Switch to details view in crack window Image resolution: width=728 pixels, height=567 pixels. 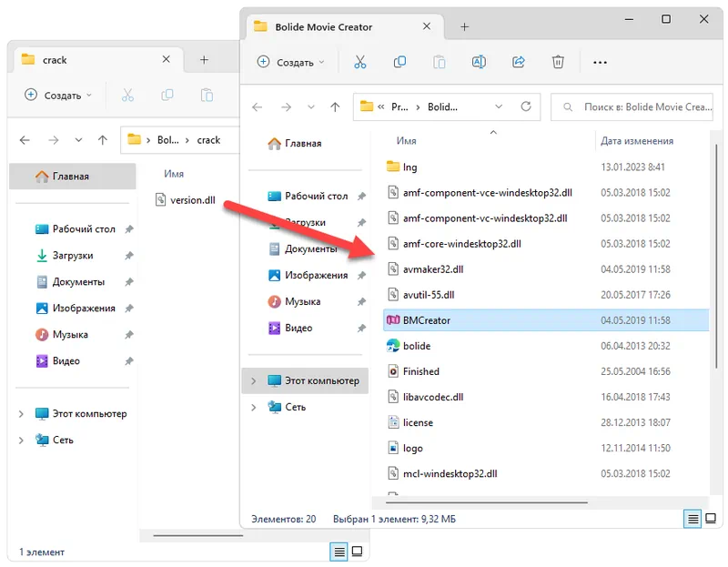point(339,552)
